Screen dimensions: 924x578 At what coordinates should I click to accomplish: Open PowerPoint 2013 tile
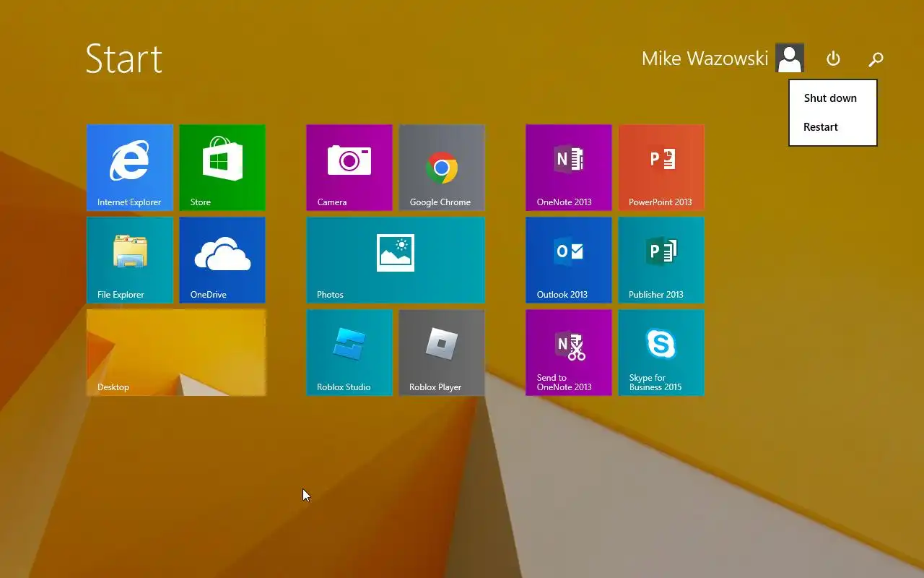[x=661, y=168]
